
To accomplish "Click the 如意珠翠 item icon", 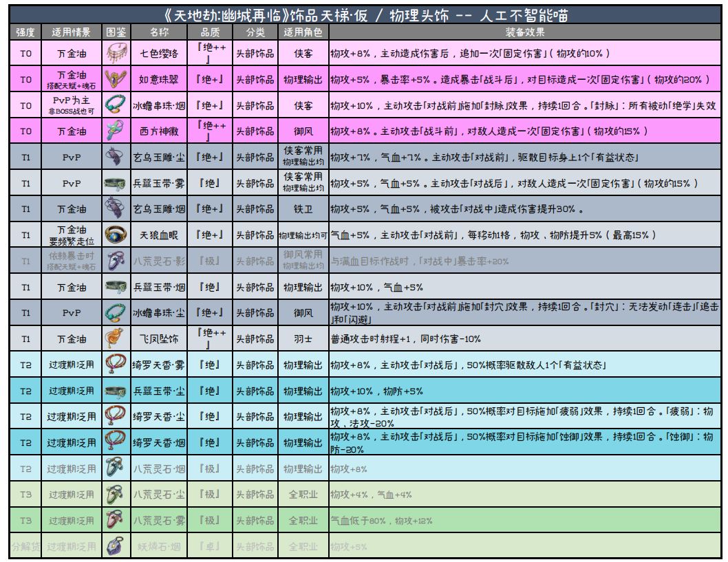I will click(116, 79).
